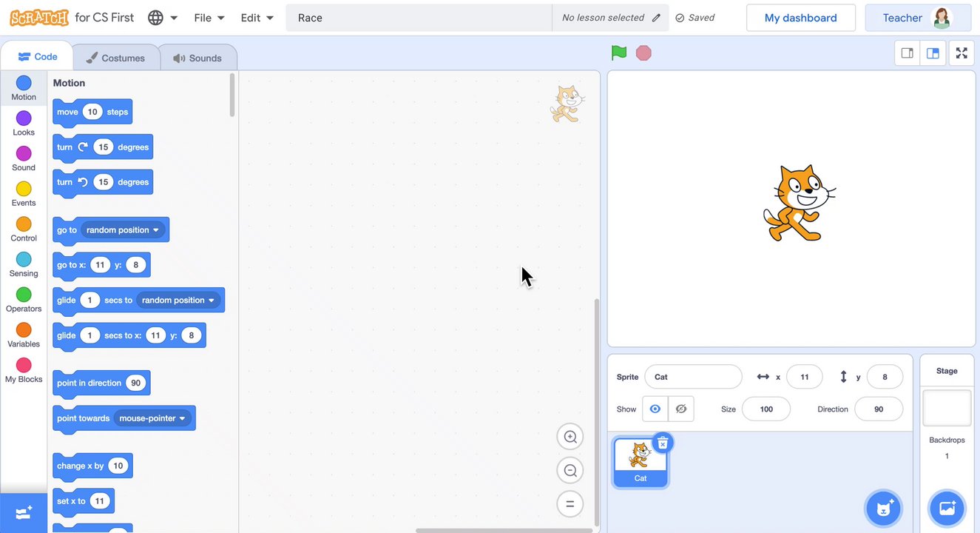Open the Teacher account menu
The height and width of the screenshot is (533, 980).
pyautogui.click(x=918, y=18)
